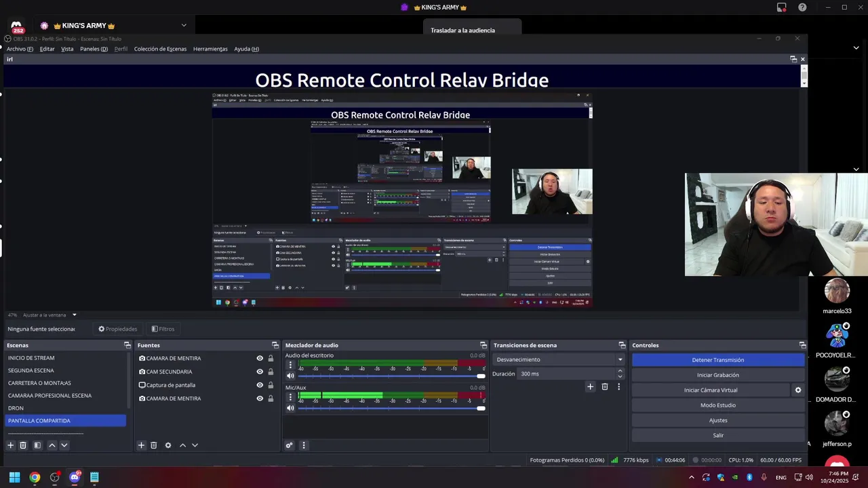Select the INICIO DE STREAM scene
Image resolution: width=868 pixels, height=488 pixels.
point(65,358)
